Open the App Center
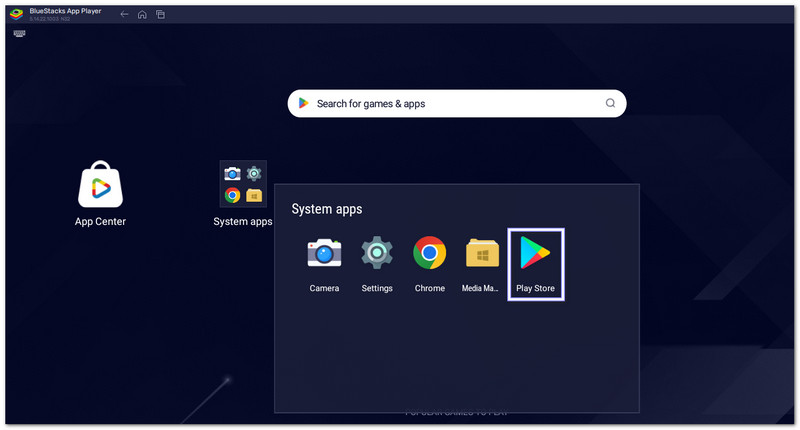This screenshot has width=800, height=430. (101, 184)
